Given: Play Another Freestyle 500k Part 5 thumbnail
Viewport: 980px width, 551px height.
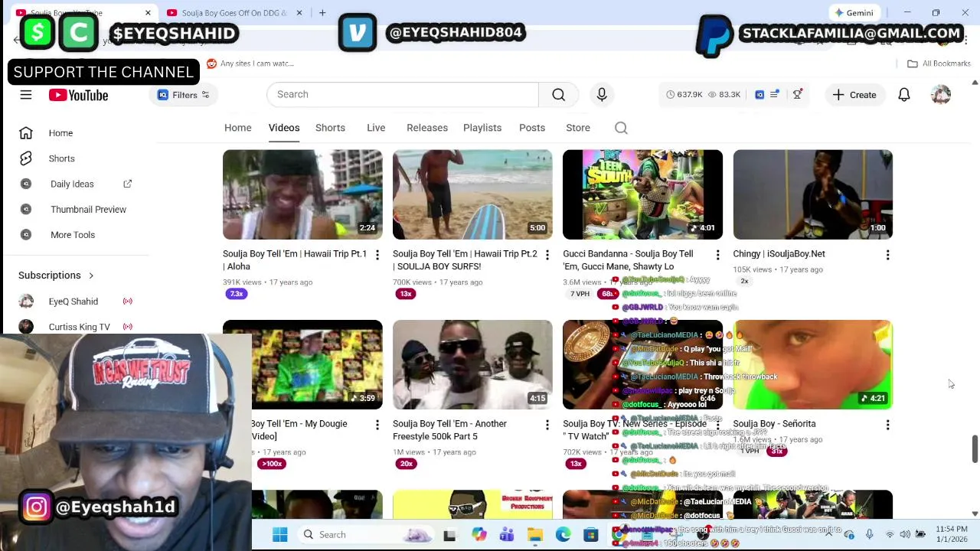Looking at the screenshot, I should 472,365.
